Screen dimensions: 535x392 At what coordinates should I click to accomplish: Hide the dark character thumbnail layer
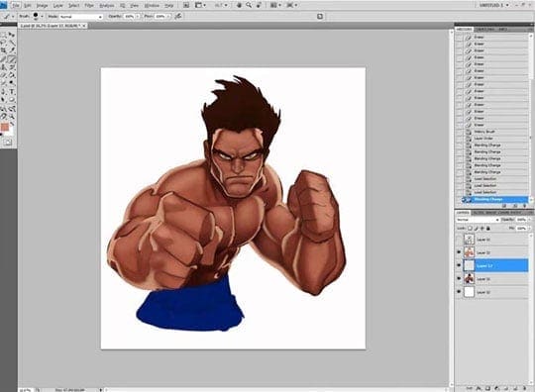click(459, 279)
